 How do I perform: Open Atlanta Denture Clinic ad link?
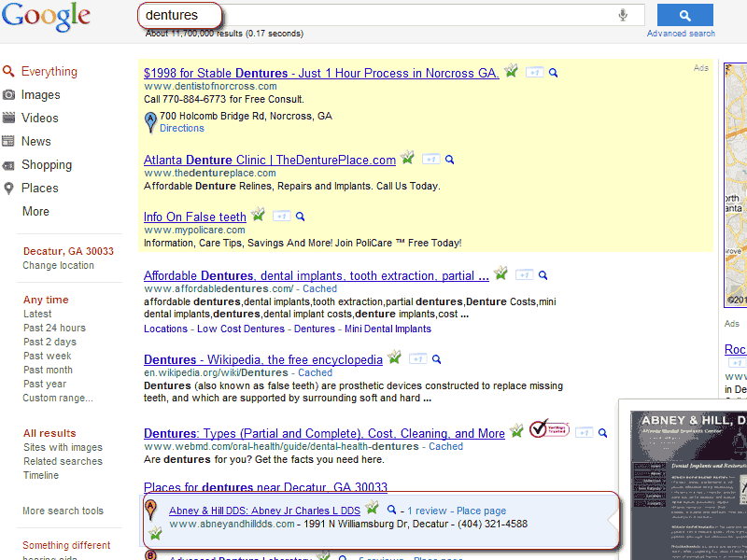[x=270, y=160]
